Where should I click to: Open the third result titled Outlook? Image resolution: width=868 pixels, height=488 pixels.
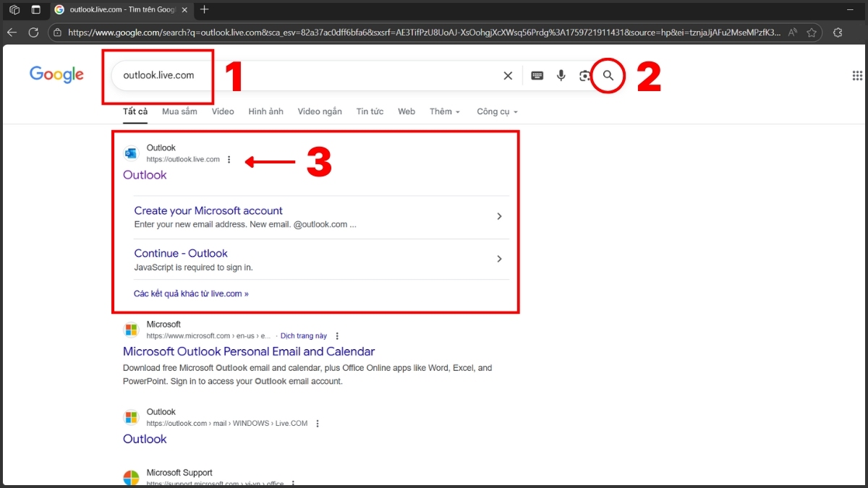[145, 439]
